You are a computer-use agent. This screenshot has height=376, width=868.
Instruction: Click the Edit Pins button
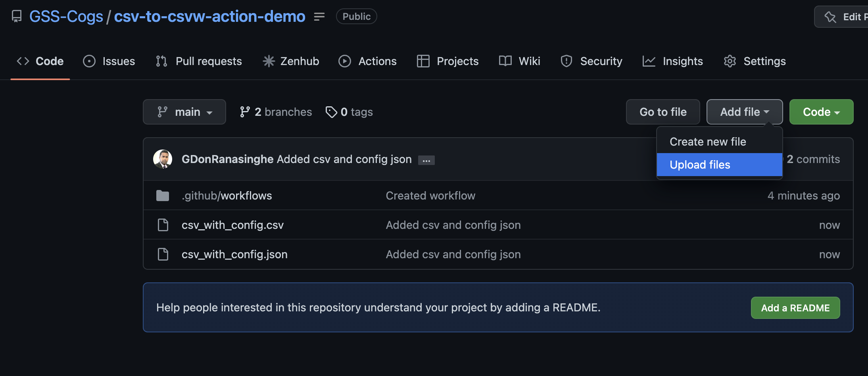[841, 17]
